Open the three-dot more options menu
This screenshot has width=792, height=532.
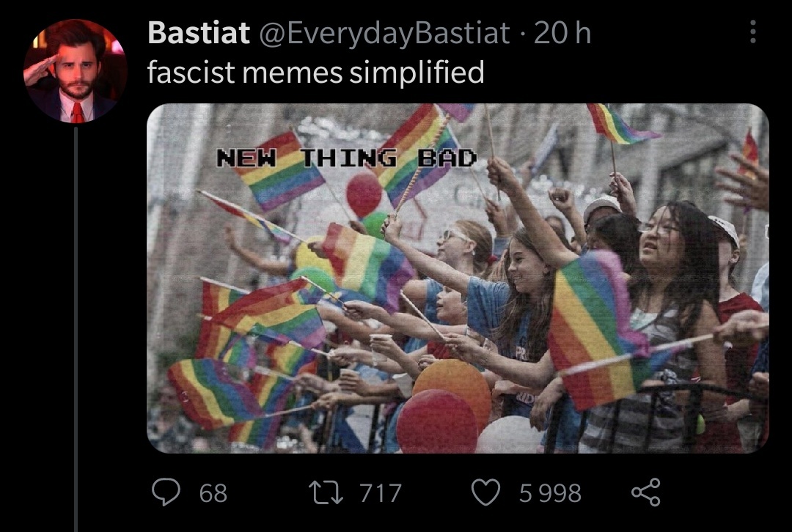(752, 32)
